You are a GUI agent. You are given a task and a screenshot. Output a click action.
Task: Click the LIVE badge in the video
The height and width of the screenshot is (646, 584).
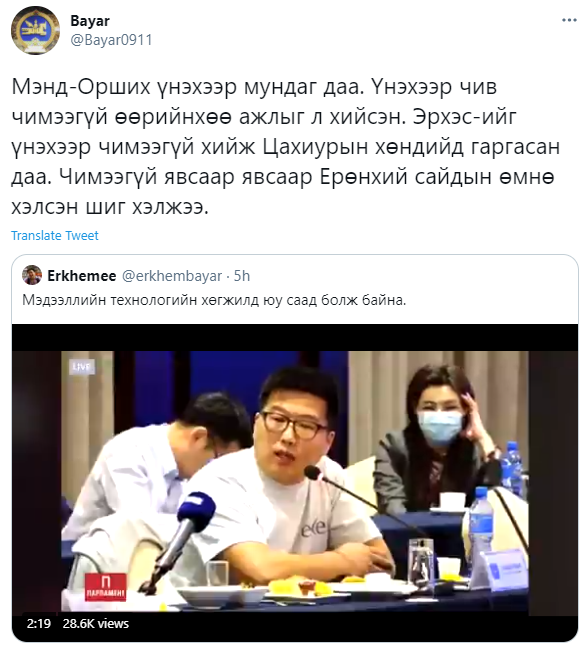pyautogui.click(x=83, y=367)
